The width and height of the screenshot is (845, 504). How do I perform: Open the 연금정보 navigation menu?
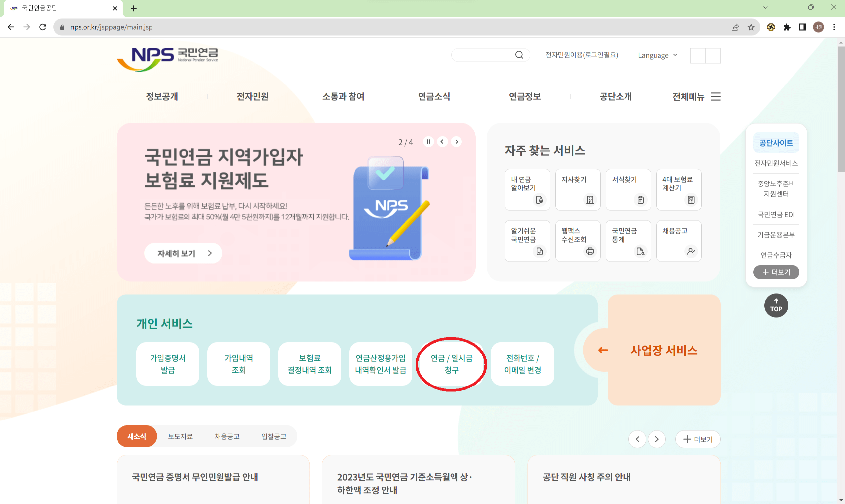click(x=524, y=96)
